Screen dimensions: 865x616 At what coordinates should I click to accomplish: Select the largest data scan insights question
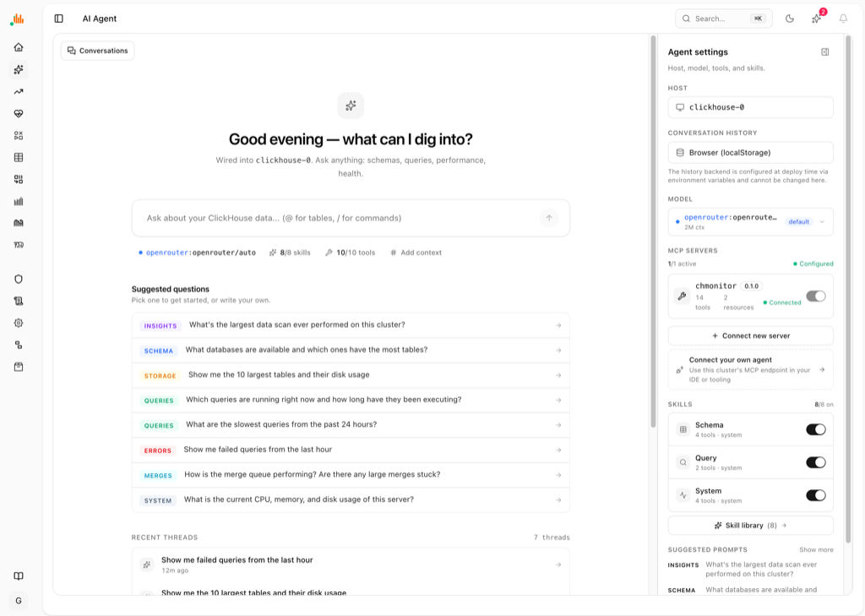tap(351, 325)
